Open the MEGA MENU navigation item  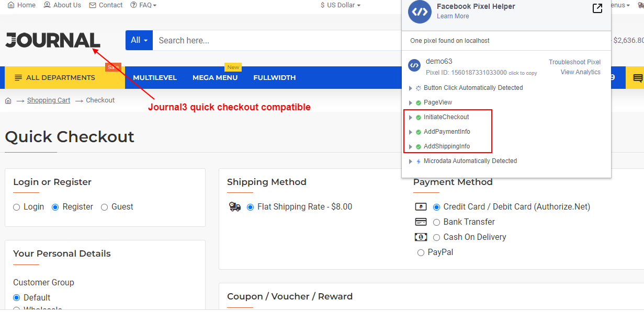coord(215,77)
